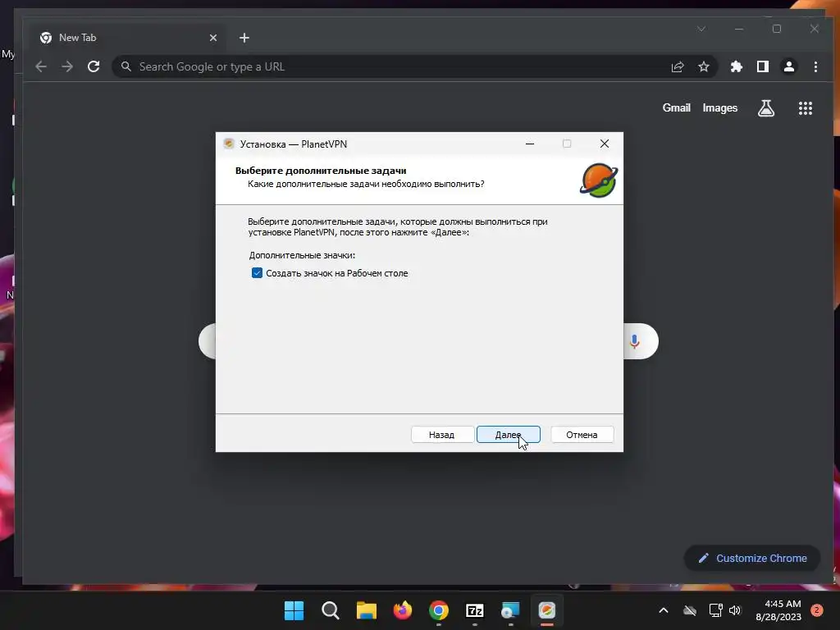Open a new Chrome tab
The width and height of the screenshot is (840, 630).
tap(244, 38)
